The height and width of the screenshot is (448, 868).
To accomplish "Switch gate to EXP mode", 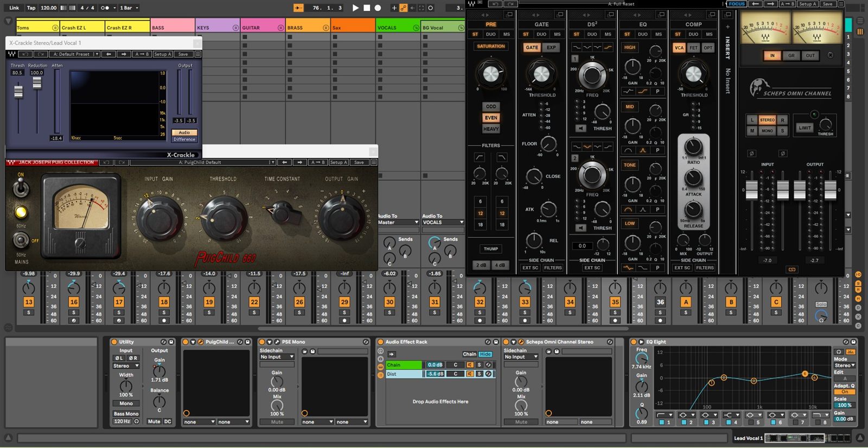I will tap(551, 48).
